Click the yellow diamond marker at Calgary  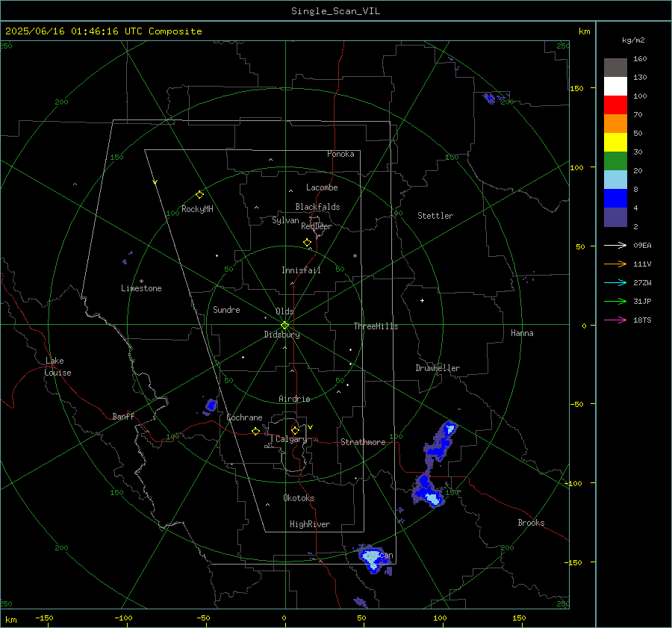(295, 430)
